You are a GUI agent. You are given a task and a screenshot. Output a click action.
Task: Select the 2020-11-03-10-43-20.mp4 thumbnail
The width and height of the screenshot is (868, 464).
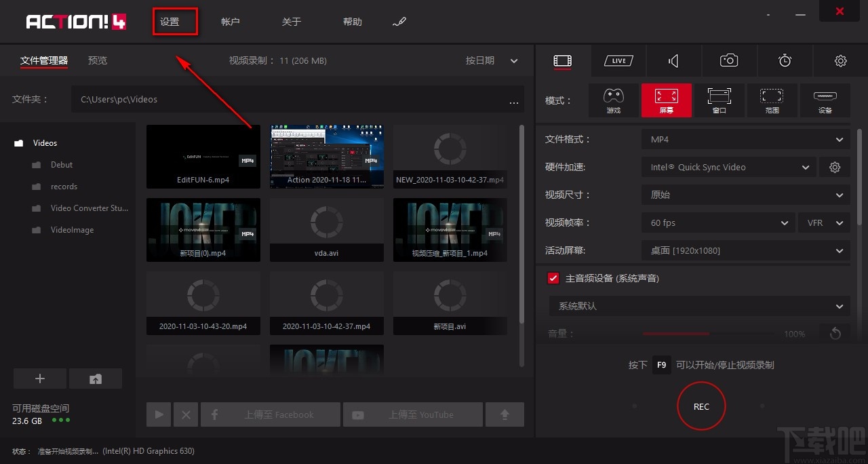tap(203, 303)
